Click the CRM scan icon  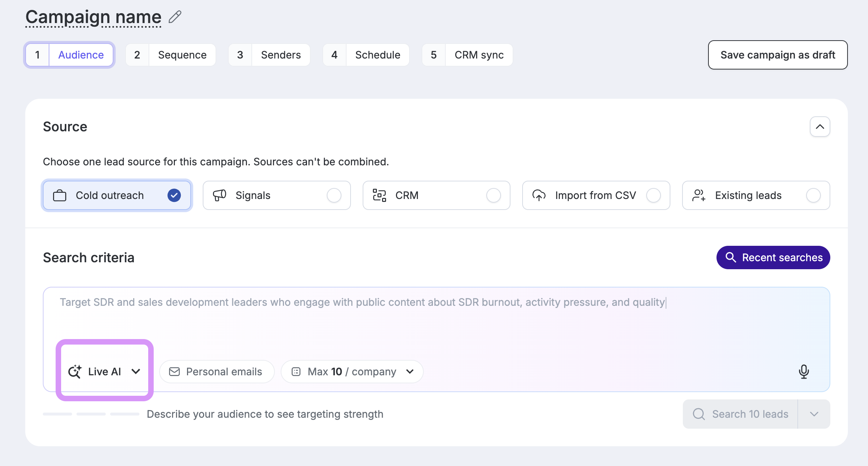coord(379,195)
